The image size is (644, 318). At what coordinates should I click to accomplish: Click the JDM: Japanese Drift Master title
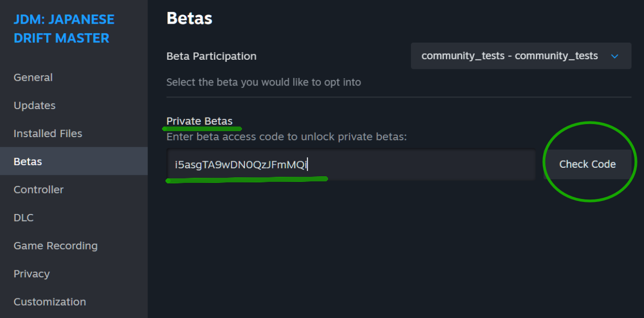(x=64, y=29)
